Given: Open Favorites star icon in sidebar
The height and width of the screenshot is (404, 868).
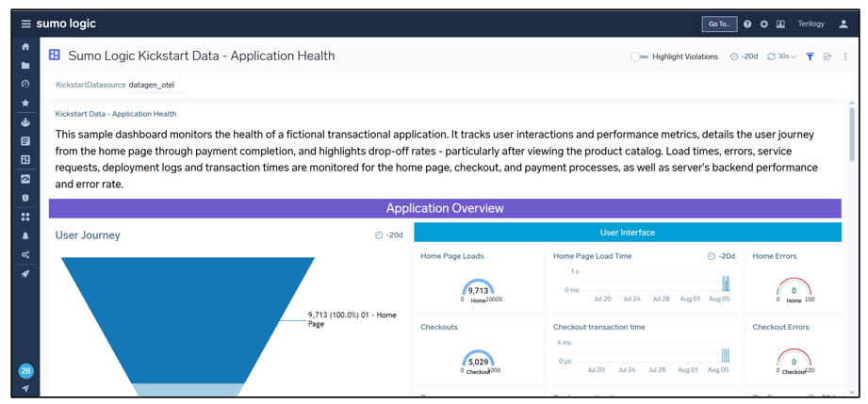Looking at the screenshot, I should point(25,104).
